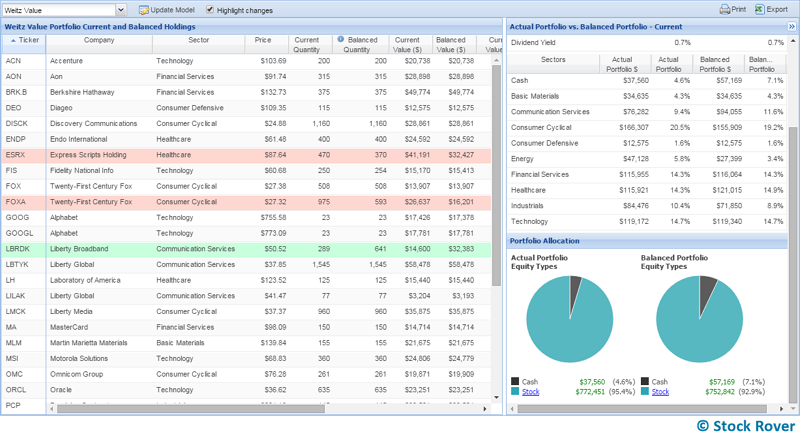Select the green LBRDK Liberty Broadband row
The width and height of the screenshot is (800, 436).
tap(250, 249)
